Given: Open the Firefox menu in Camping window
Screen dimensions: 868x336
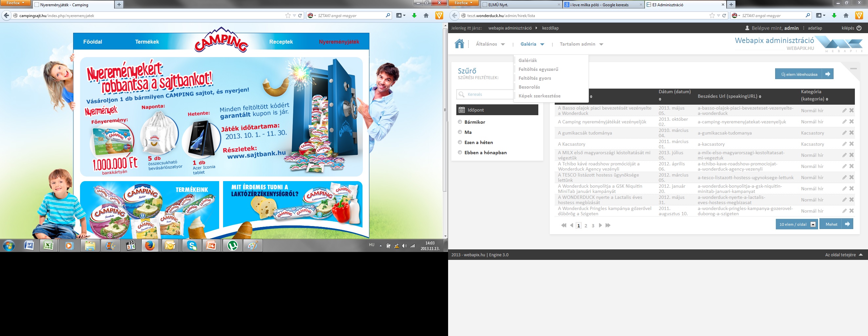Looking at the screenshot, I should [15, 3].
